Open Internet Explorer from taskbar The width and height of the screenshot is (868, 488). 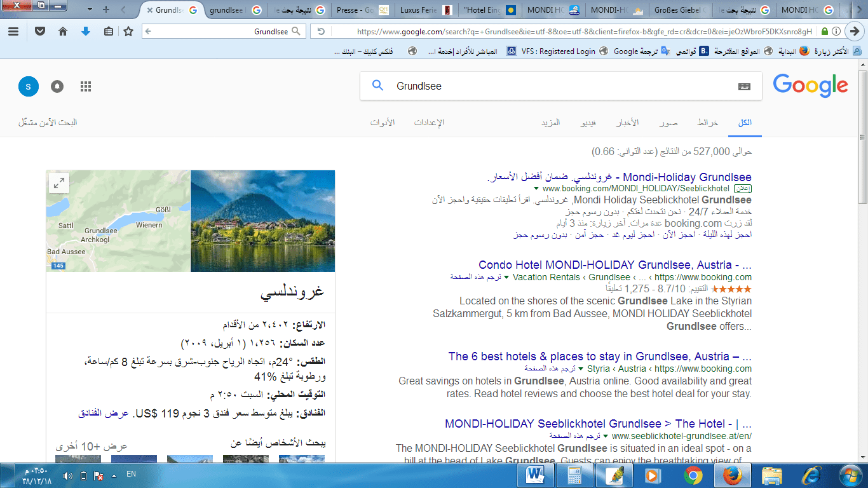(811, 475)
